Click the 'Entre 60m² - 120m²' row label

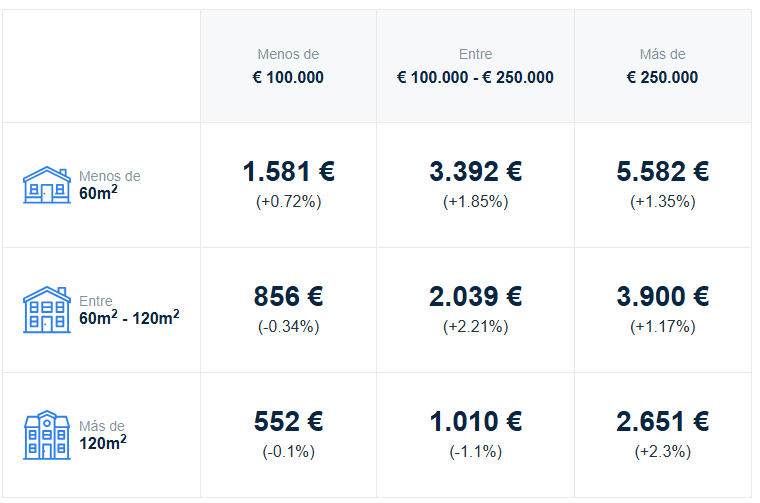click(129, 310)
